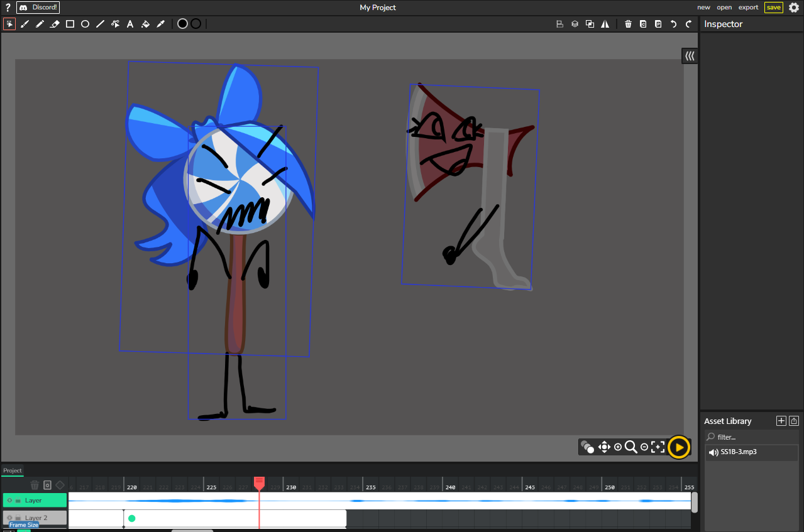
Task: Toggle the lock on the Layer layer
Action: point(18,501)
